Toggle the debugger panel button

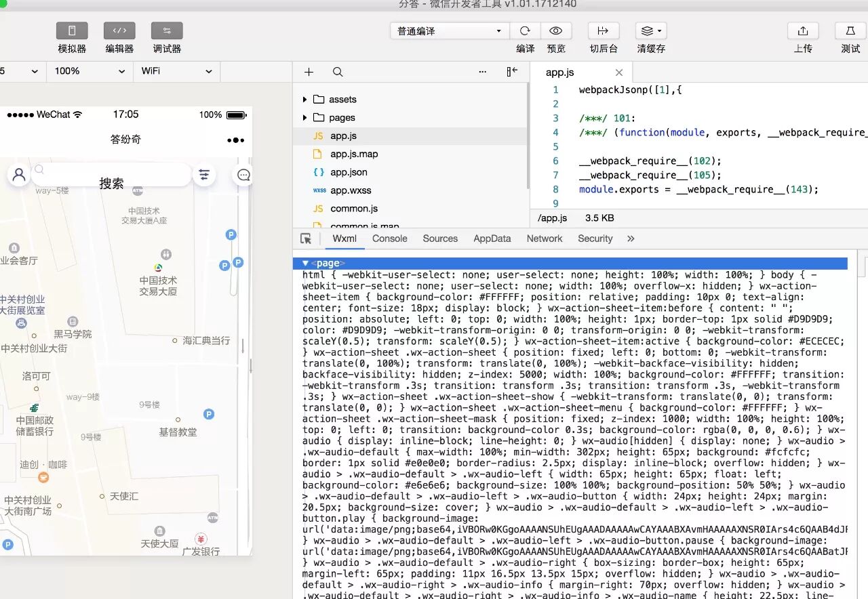point(167,30)
